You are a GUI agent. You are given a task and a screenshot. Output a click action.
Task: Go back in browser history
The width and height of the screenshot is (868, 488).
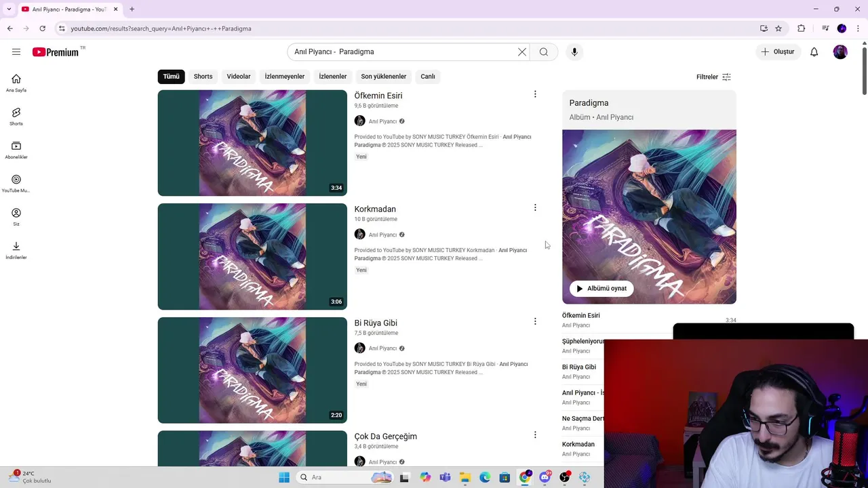(x=9, y=28)
